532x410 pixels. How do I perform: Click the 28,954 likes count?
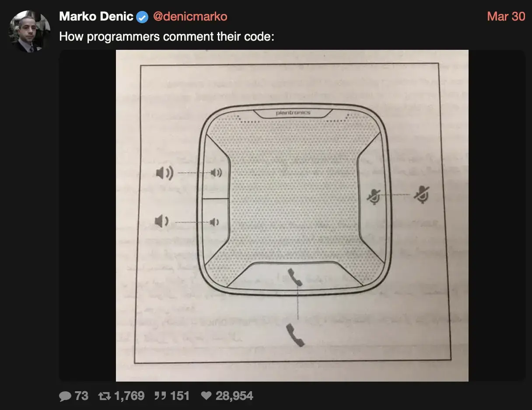pos(234,396)
